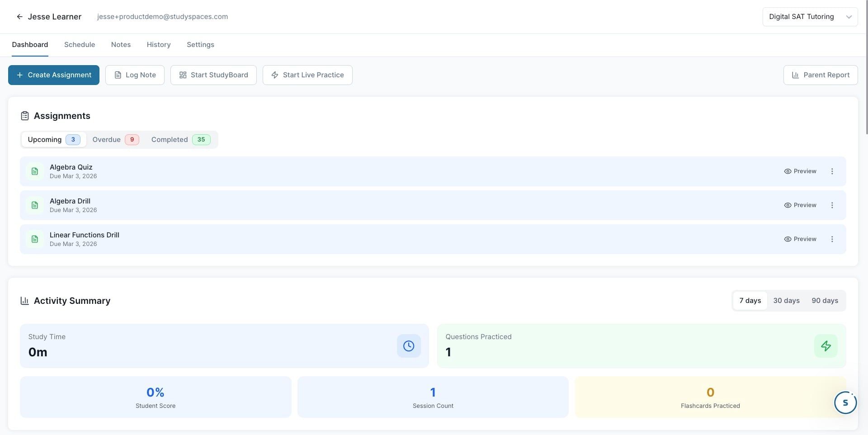Click the Study Time 0m value

click(x=38, y=352)
